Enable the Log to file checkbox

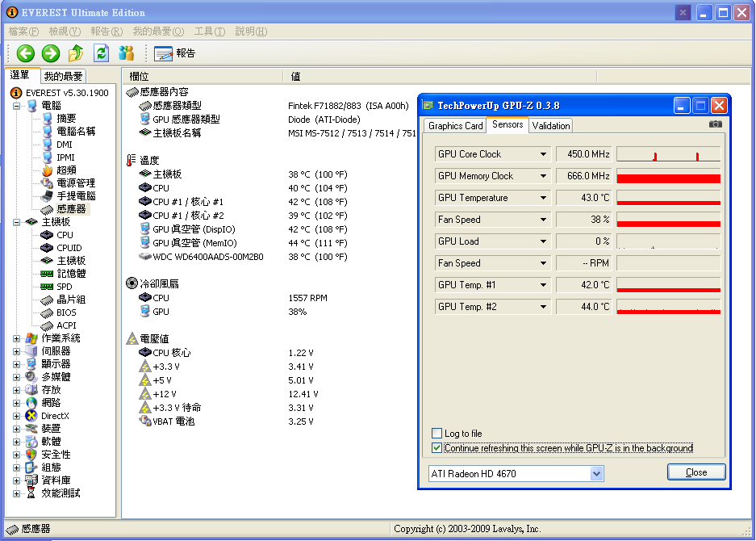point(436,433)
